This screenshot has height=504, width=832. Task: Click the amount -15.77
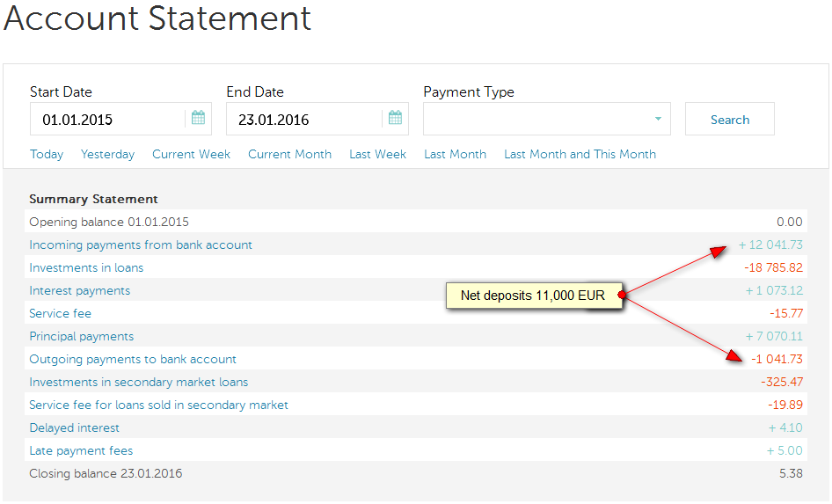[786, 313]
